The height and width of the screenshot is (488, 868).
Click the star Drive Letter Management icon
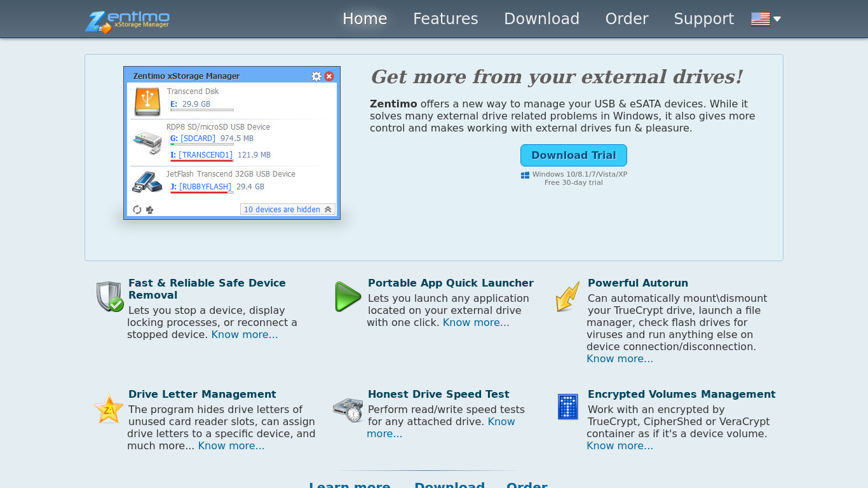click(109, 408)
